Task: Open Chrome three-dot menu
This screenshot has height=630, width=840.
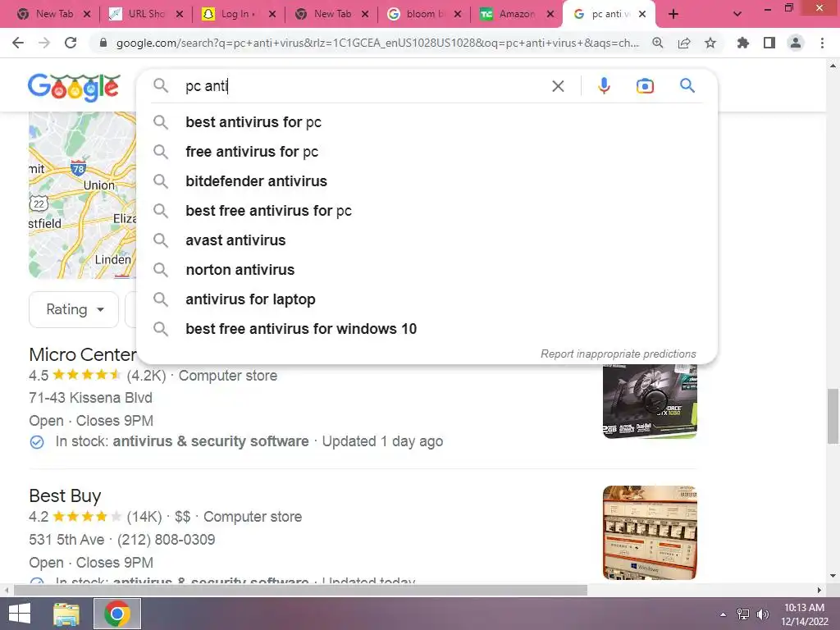Action: click(x=822, y=43)
